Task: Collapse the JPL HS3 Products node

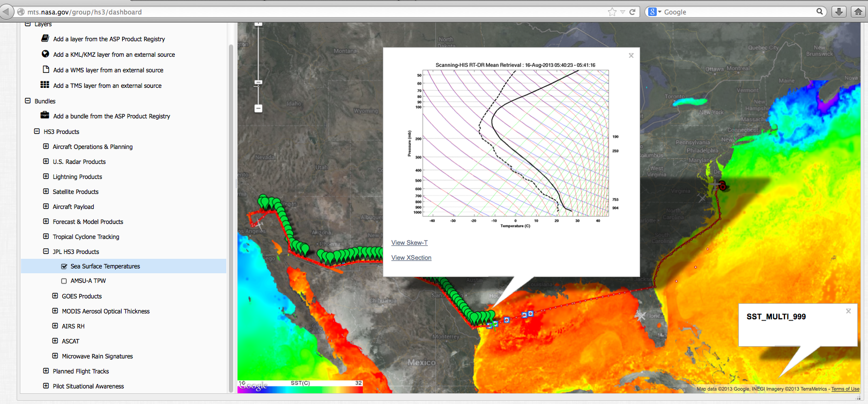Action: click(46, 251)
